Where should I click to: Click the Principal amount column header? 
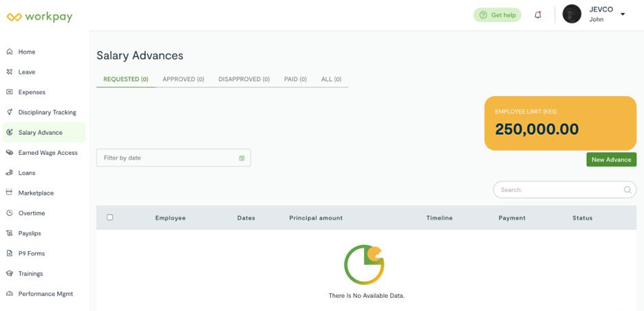(x=316, y=217)
